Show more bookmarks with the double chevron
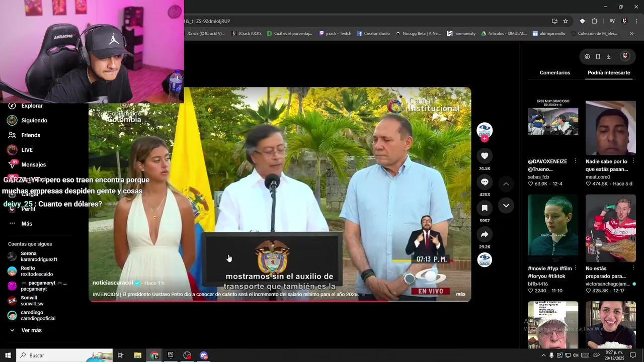644x362 pixels. pyautogui.click(x=632, y=34)
